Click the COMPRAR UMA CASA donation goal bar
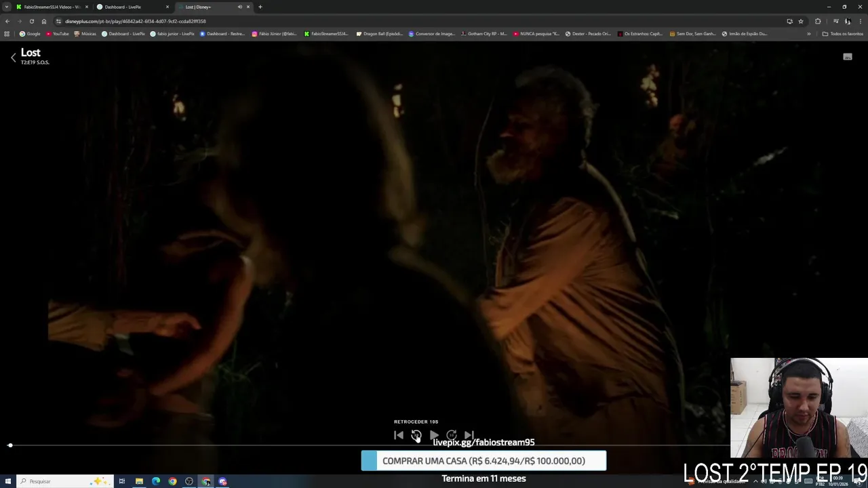 484,461
